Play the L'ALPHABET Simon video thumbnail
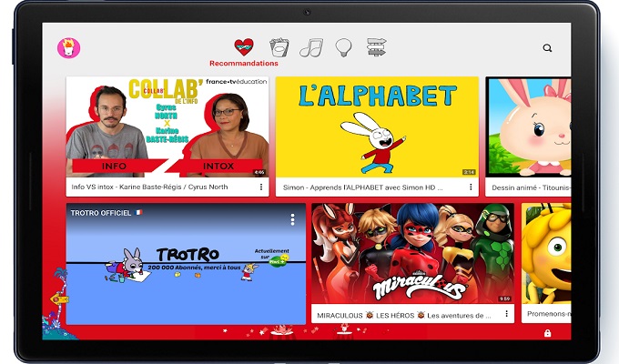 point(377,127)
